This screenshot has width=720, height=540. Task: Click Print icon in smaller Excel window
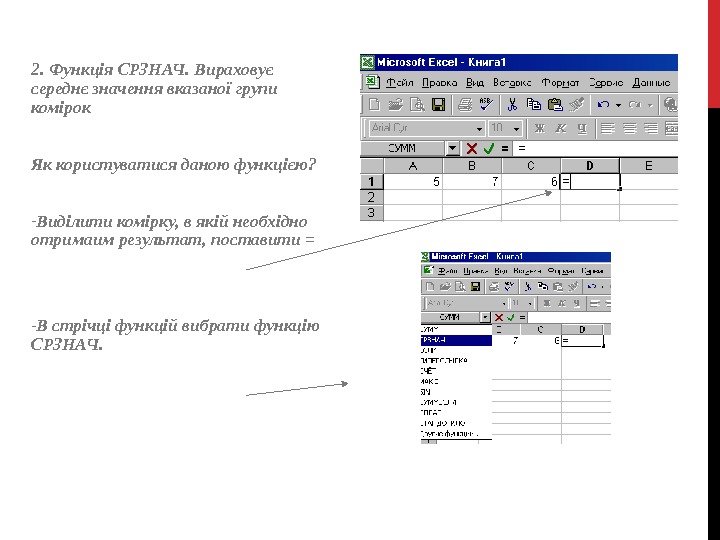(x=494, y=287)
